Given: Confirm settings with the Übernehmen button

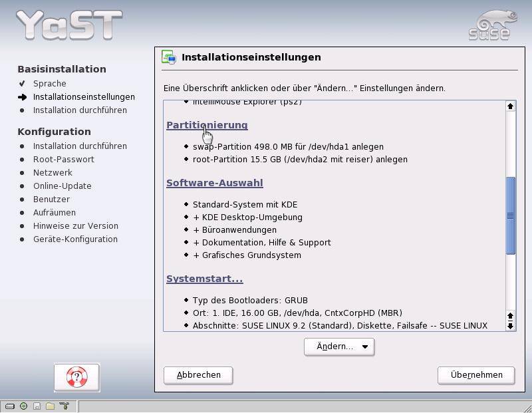Looking at the screenshot, I should [476, 375].
